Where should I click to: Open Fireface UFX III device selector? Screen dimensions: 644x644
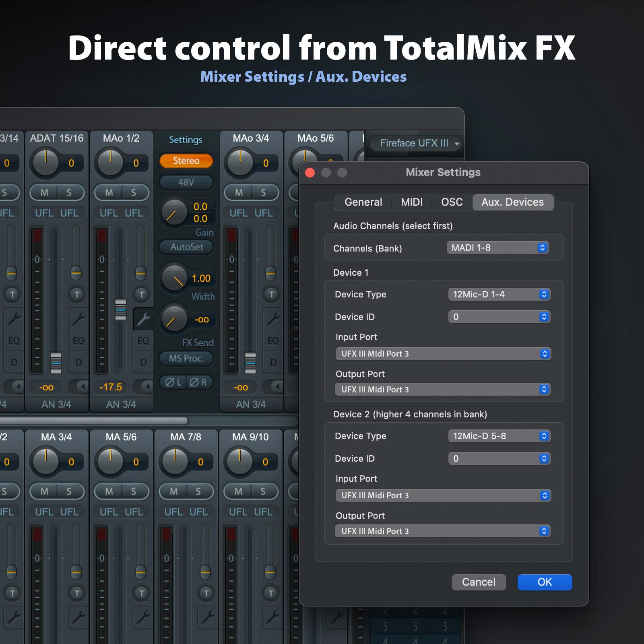tap(415, 143)
